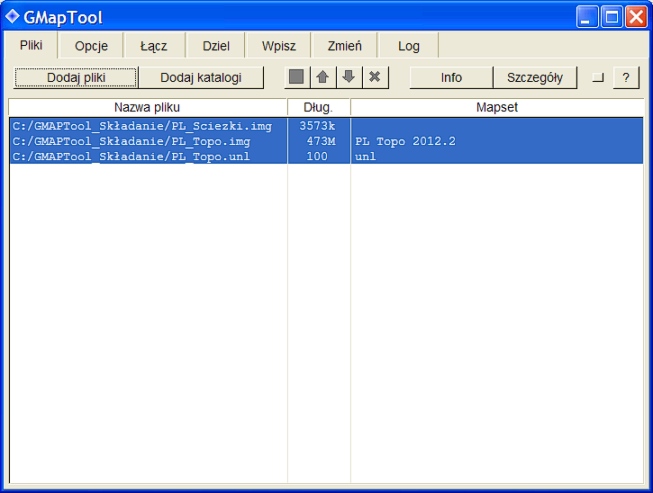
Task: Move selected file up with arrow icon
Action: tap(322, 77)
